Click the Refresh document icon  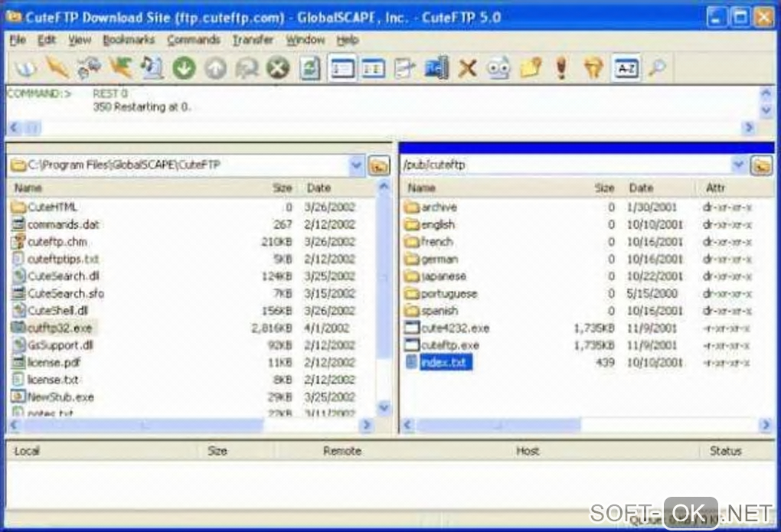coord(310,68)
